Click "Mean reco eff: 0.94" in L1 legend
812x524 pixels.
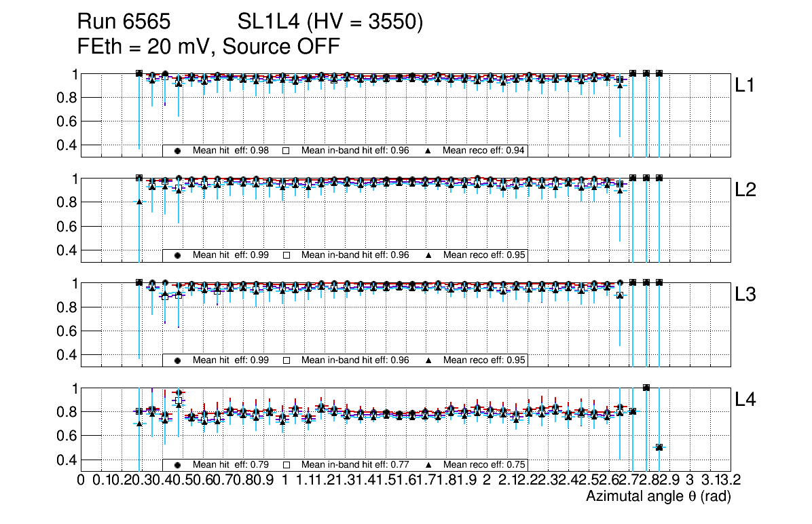(485, 151)
